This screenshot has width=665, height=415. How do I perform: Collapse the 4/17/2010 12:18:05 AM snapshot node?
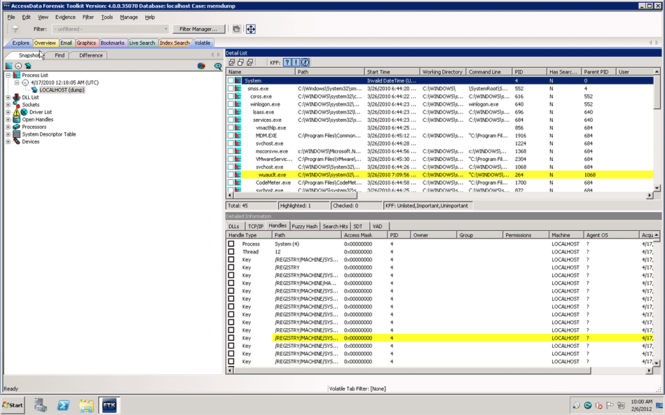(17, 83)
